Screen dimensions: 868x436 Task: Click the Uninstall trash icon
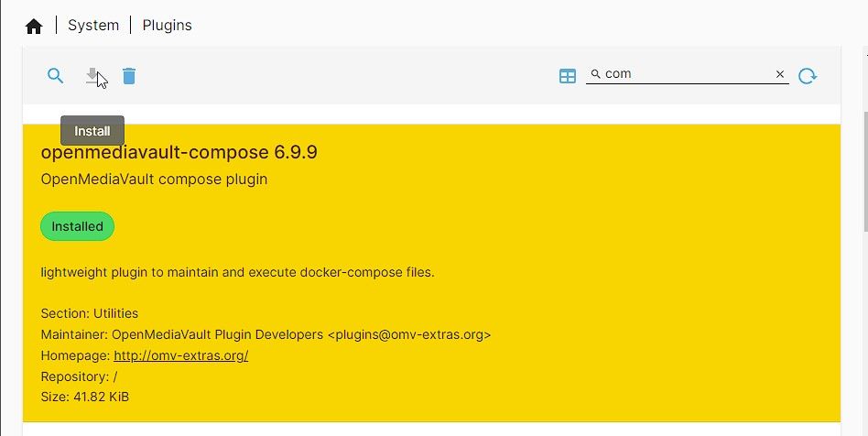point(129,76)
